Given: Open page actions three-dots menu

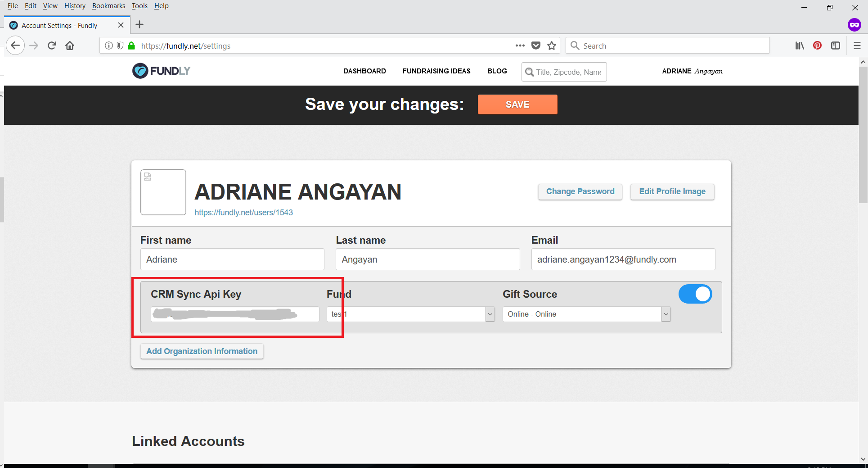Looking at the screenshot, I should click(x=520, y=45).
